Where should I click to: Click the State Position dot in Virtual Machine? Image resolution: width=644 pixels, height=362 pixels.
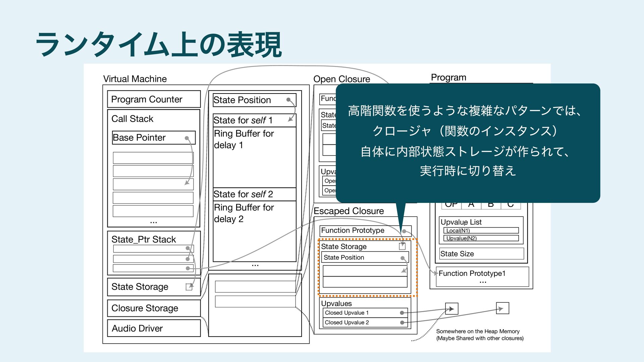point(288,100)
